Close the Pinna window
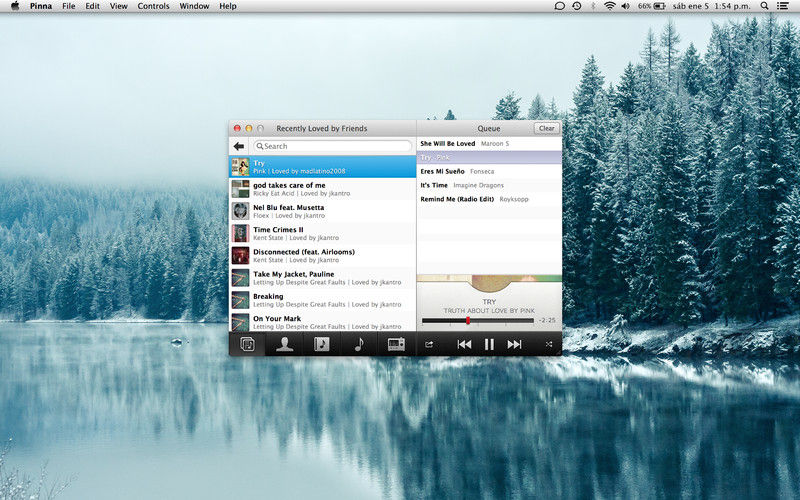The height and width of the screenshot is (500, 800). pos(237,129)
